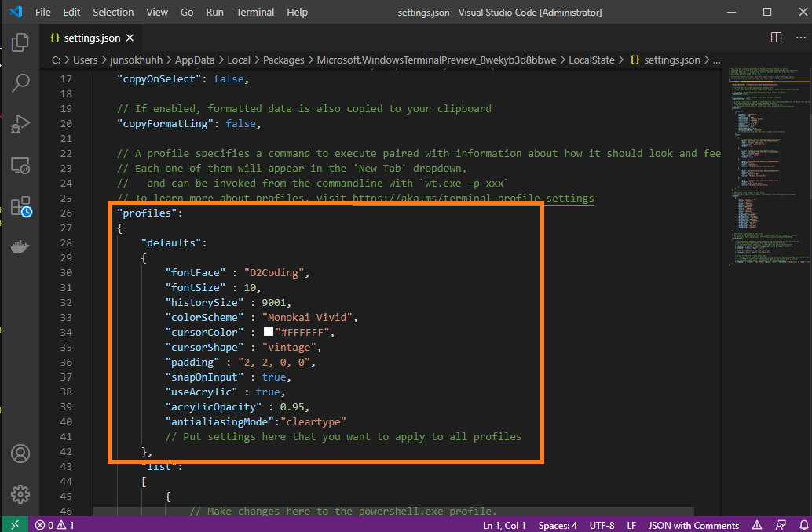Click Ln 1, Col 1 in status bar

click(504, 525)
